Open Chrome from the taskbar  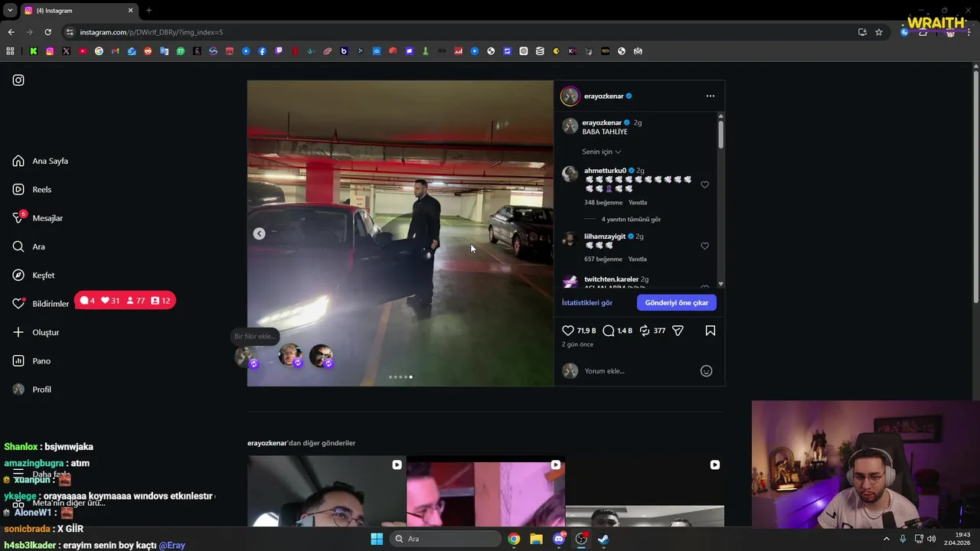tap(514, 539)
